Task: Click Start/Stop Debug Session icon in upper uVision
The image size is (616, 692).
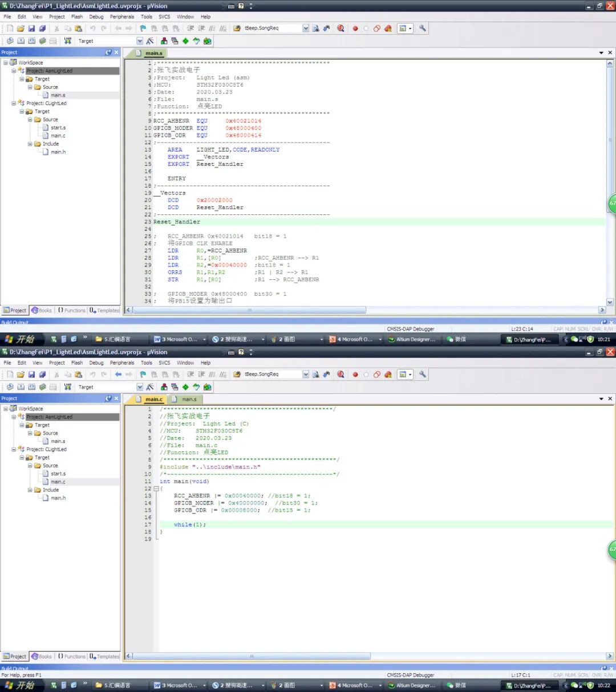Action: coord(341,29)
